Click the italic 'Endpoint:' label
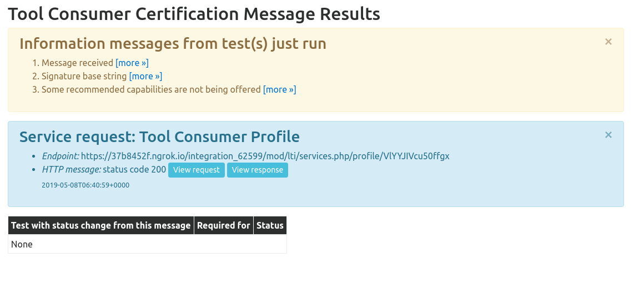This screenshot has height=283, width=644. [x=61, y=156]
